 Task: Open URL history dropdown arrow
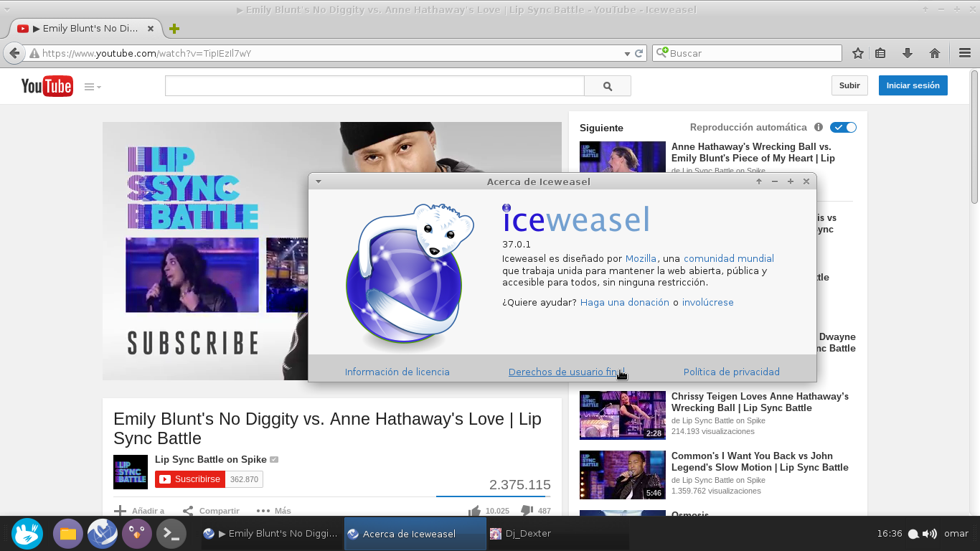coord(626,53)
